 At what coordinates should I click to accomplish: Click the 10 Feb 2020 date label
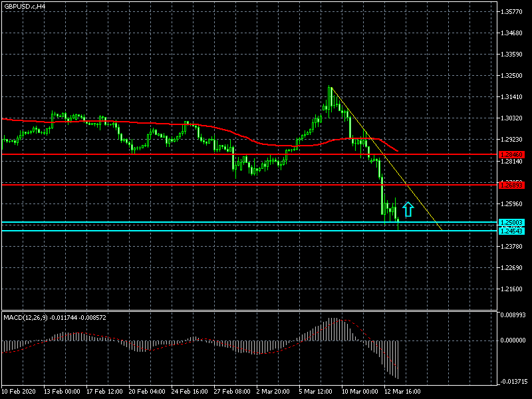(x=18, y=391)
